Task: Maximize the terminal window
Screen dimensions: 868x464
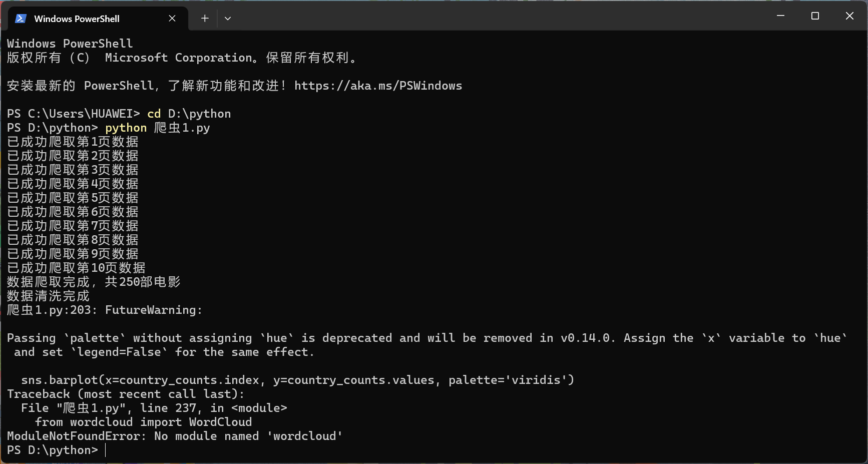Action: (x=815, y=16)
